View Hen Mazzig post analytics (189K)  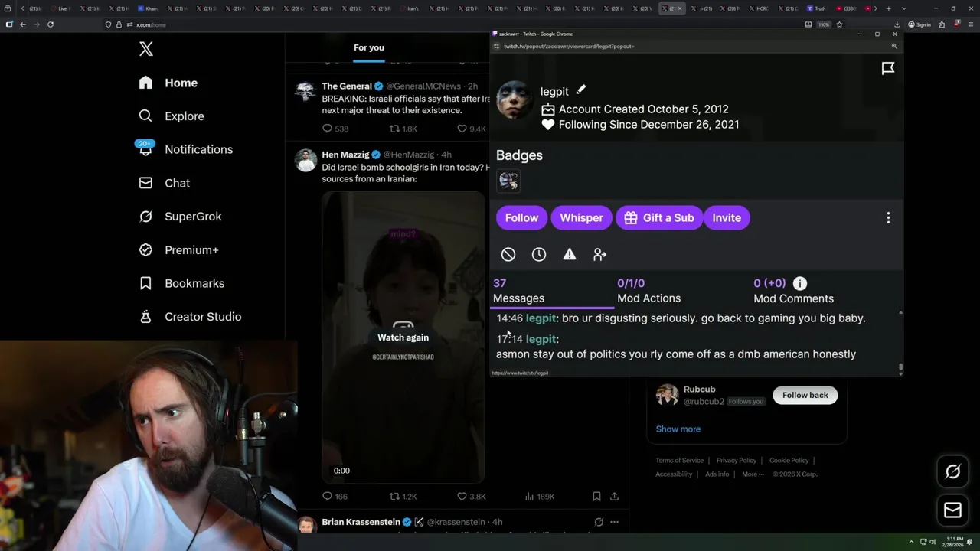tap(540, 497)
